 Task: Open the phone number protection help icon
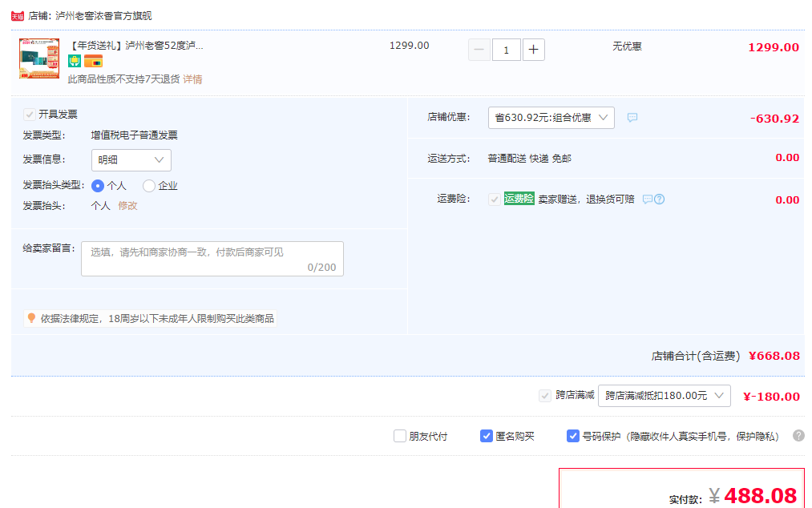pyautogui.click(x=798, y=436)
